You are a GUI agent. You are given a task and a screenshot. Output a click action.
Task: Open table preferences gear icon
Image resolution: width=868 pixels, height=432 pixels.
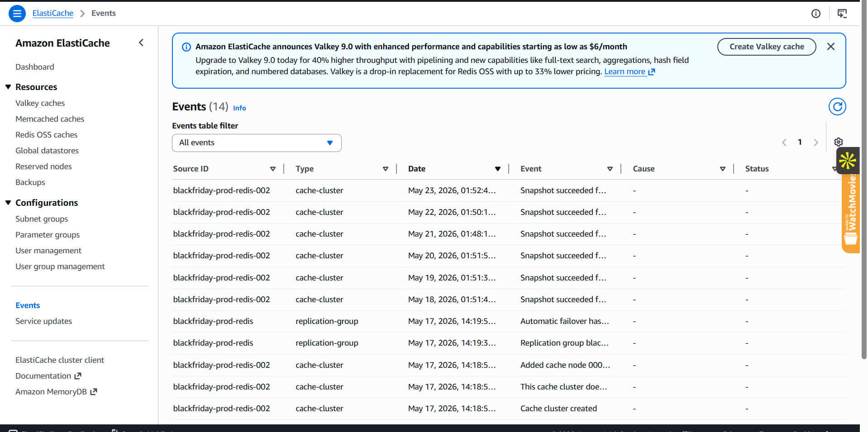coord(839,142)
